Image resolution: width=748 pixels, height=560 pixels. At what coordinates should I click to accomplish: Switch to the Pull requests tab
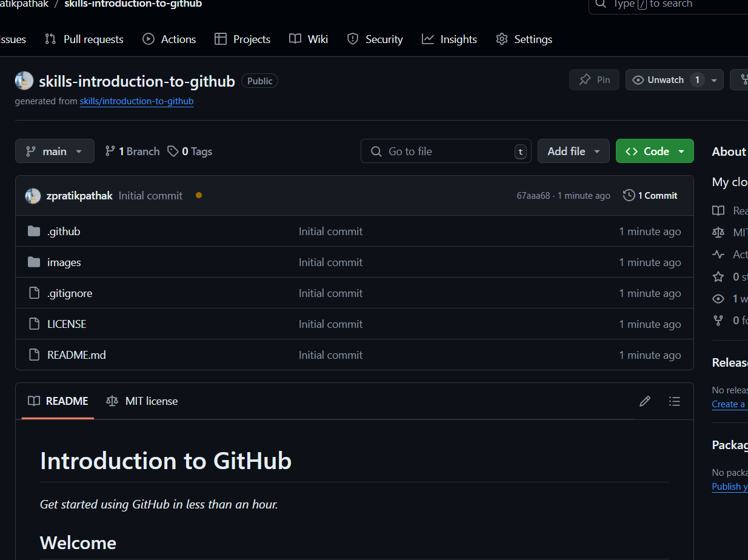tap(84, 39)
